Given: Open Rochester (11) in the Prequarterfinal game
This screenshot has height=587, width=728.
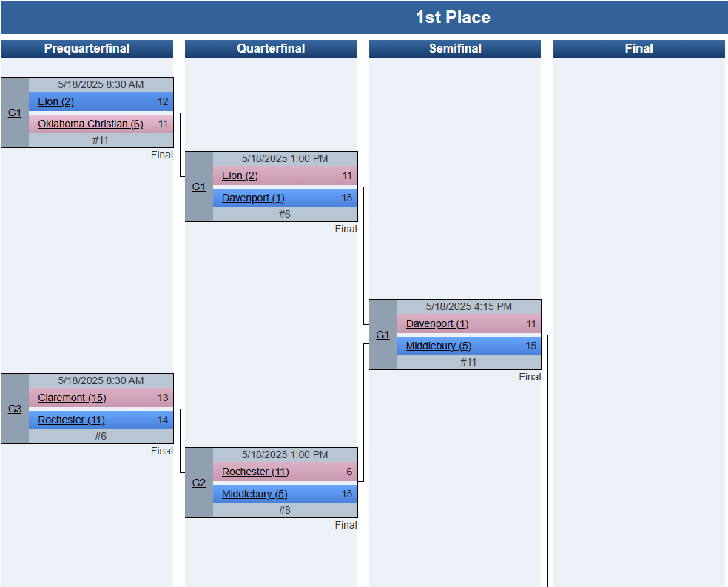Looking at the screenshot, I should pyautogui.click(x=72, y=420).
